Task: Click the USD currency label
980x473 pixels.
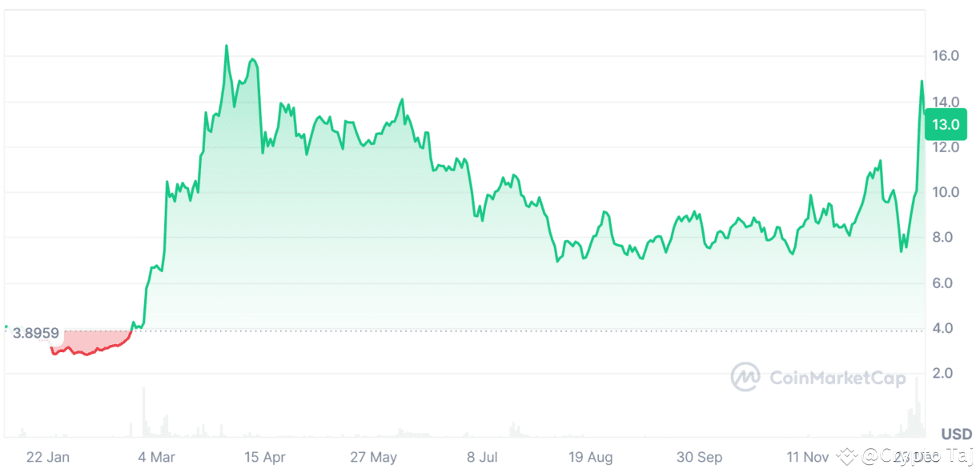Action: 956,435
